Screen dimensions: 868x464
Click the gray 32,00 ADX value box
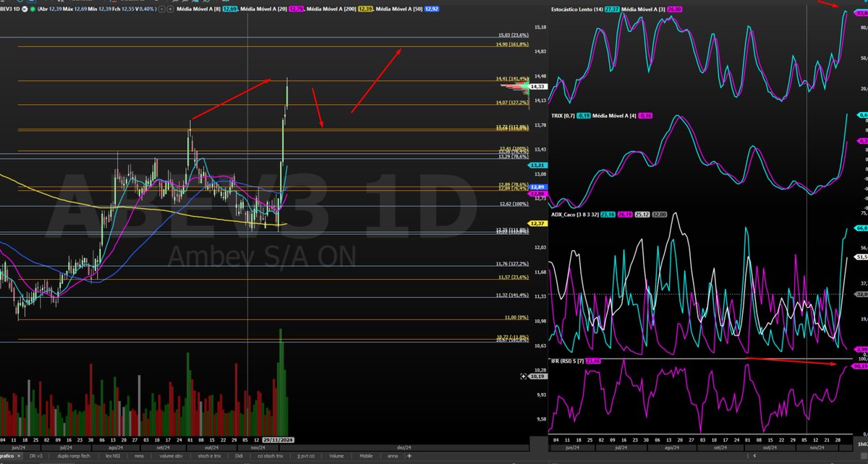pos(660,215)
